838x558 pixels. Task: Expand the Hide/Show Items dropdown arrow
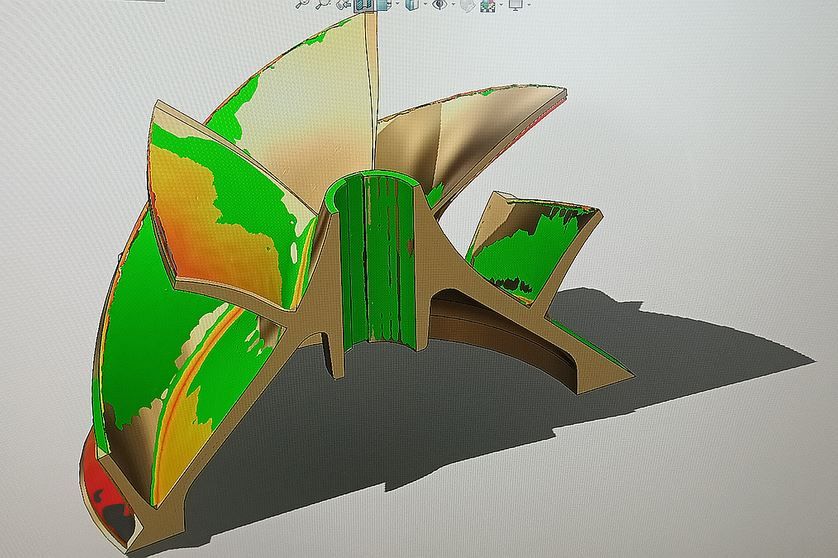(x=453, y=4)
